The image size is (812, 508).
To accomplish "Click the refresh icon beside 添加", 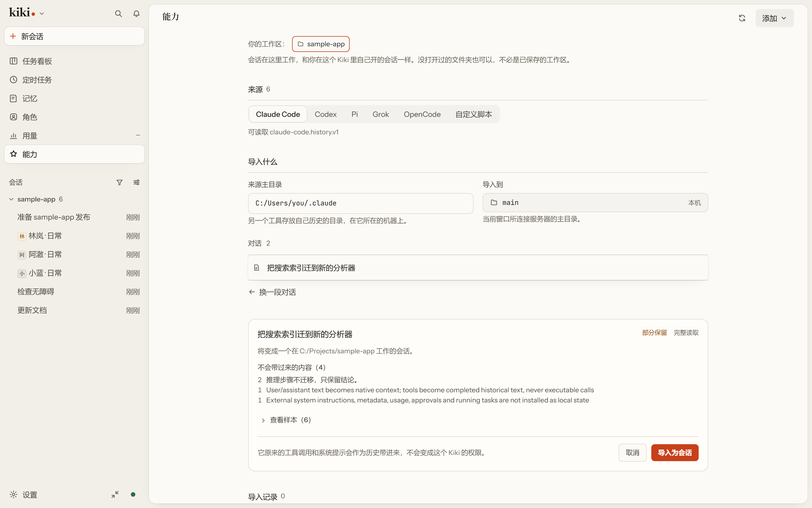I will point(742,18).
